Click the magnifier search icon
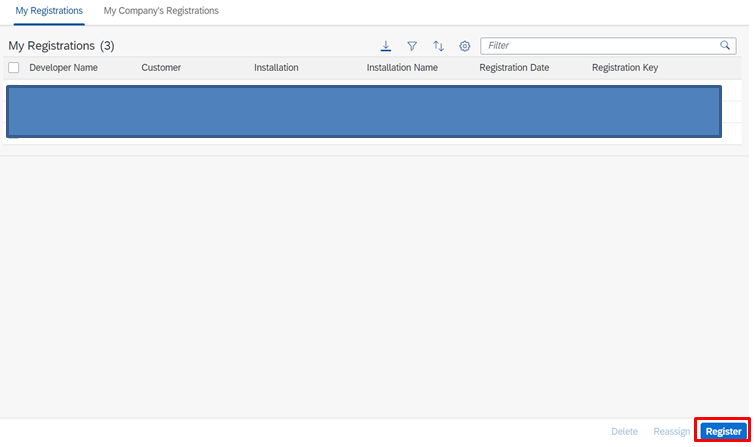This screenshot has width=755, height=447. tap(725, 45)
